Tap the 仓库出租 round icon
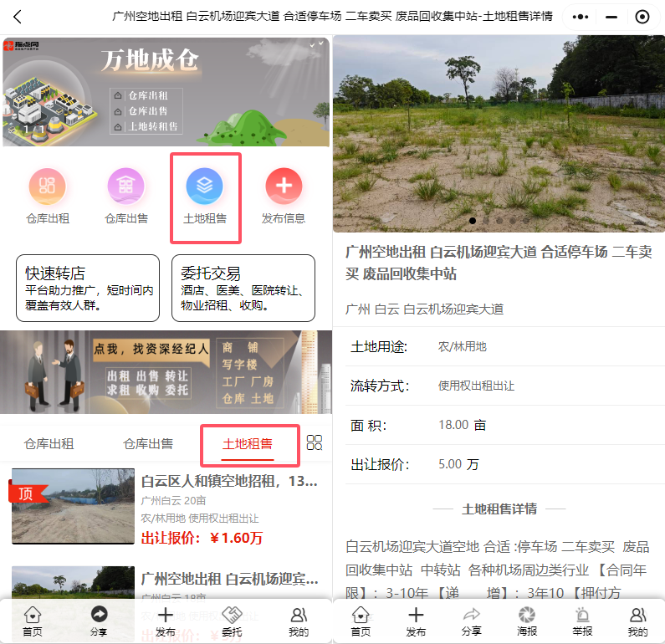665x644 pixels. [48, 187]
